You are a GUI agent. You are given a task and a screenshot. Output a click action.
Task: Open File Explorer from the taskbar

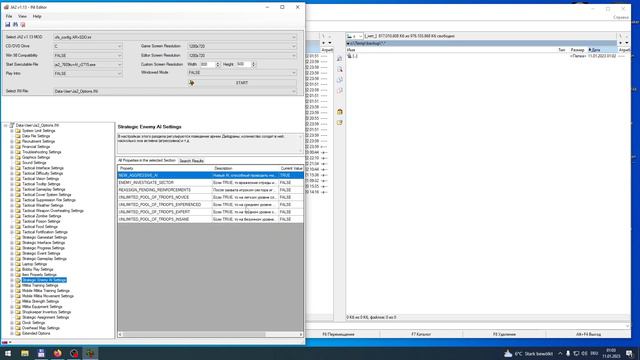pos(25,353)
